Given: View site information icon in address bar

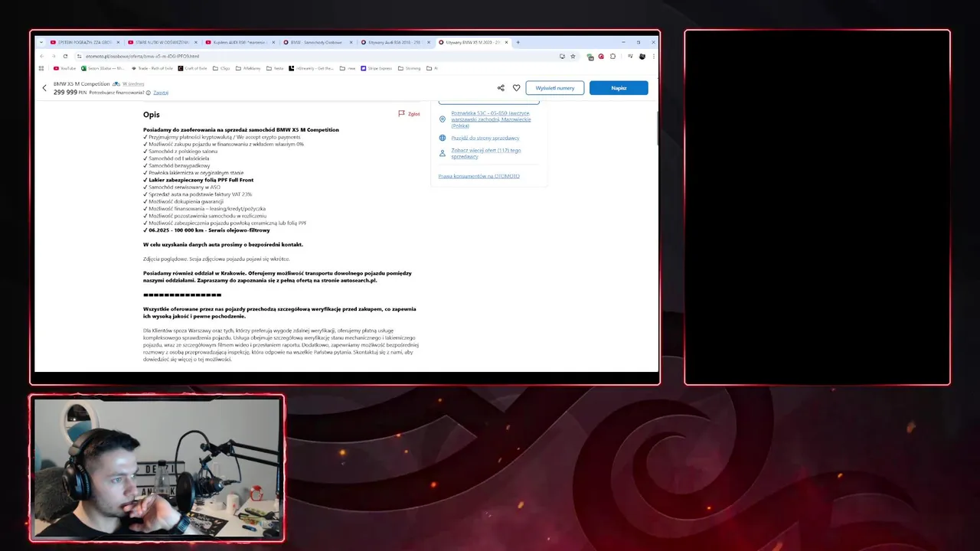Looking at the screenshot, I should pyautogui.click(x=80, y=56).
